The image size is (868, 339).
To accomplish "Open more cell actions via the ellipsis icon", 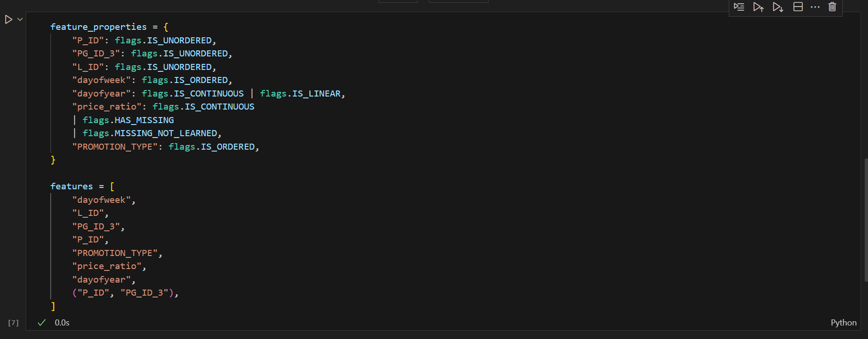I will [x=815, y=7].
